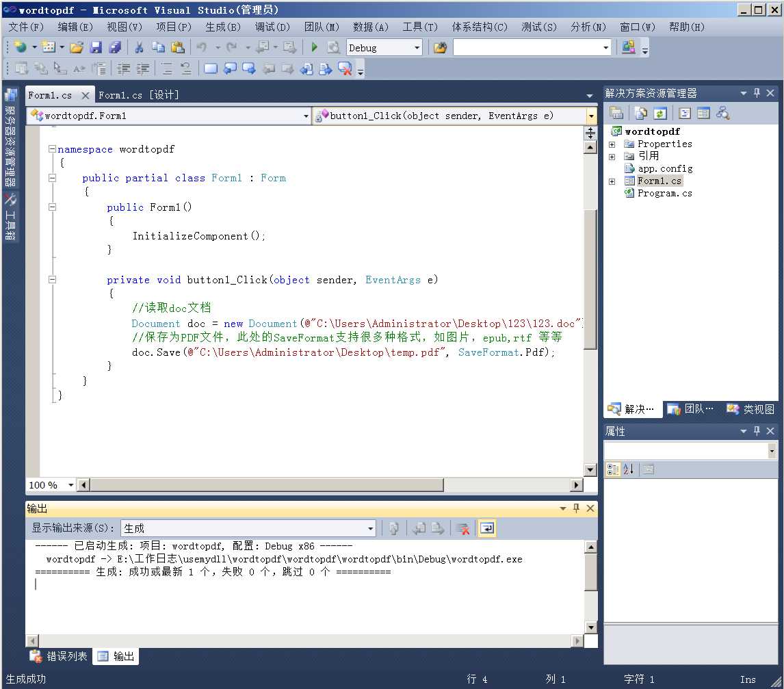
Task: Click the code editor horizontal scrollbar thumb
Action: pyautogui.click(x=267, y=485)
